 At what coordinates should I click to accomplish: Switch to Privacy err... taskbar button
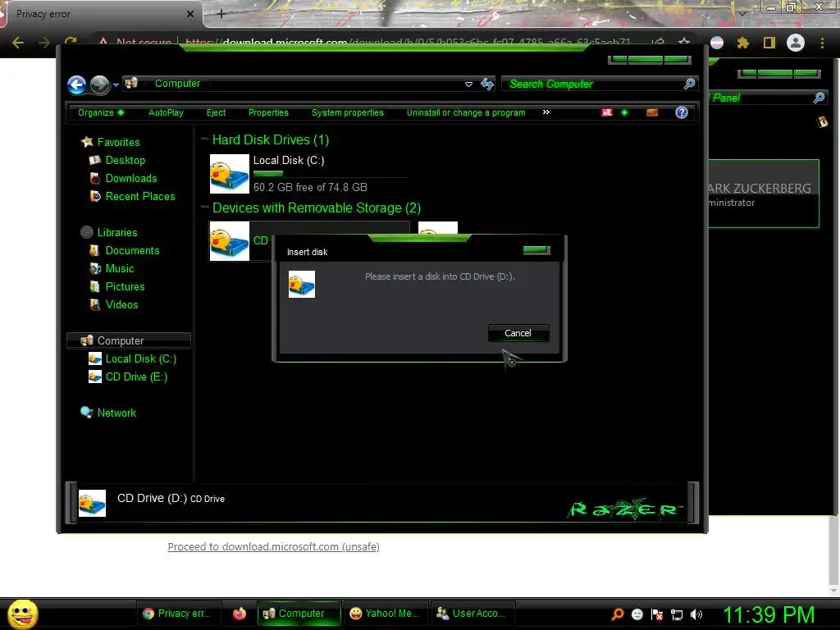177,614
